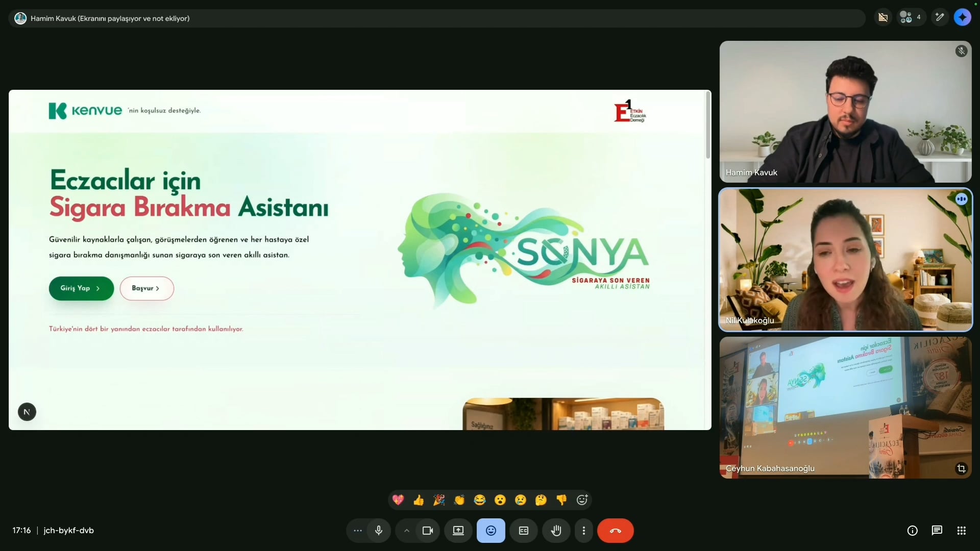Click the annotation pen icon in top bar

point(940,17)
